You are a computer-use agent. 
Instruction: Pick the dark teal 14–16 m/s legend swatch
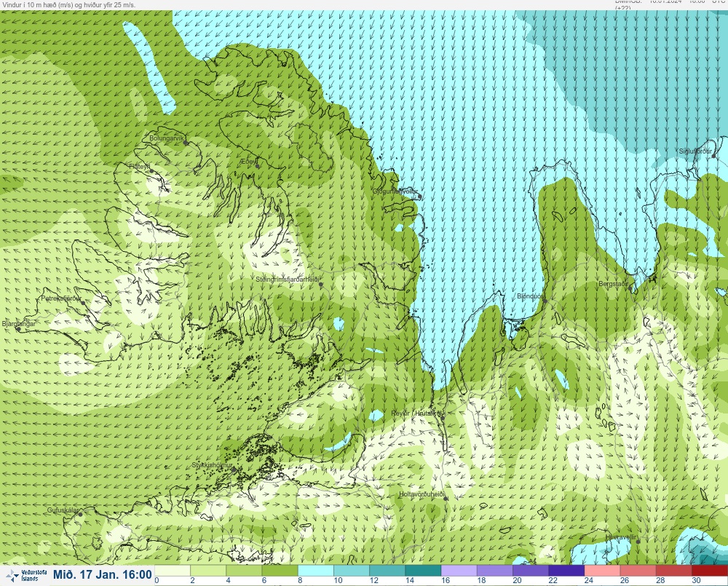tap(423, 570)
